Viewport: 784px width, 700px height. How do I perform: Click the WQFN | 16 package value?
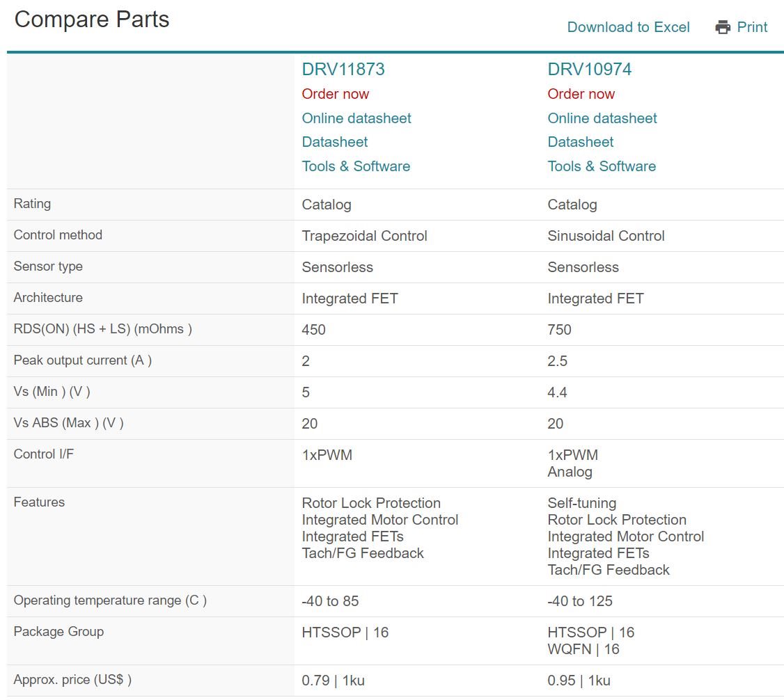pyautogui.click(x=583, y=649)
